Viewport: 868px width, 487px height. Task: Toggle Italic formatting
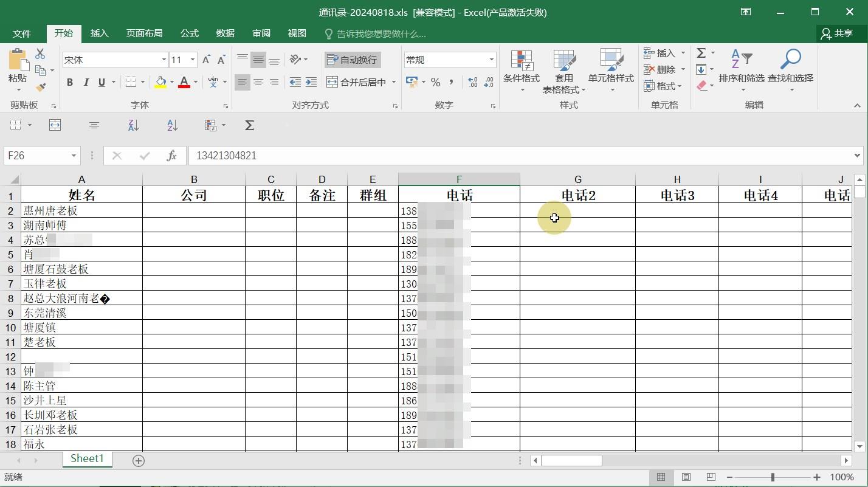(x=86, y=82)
